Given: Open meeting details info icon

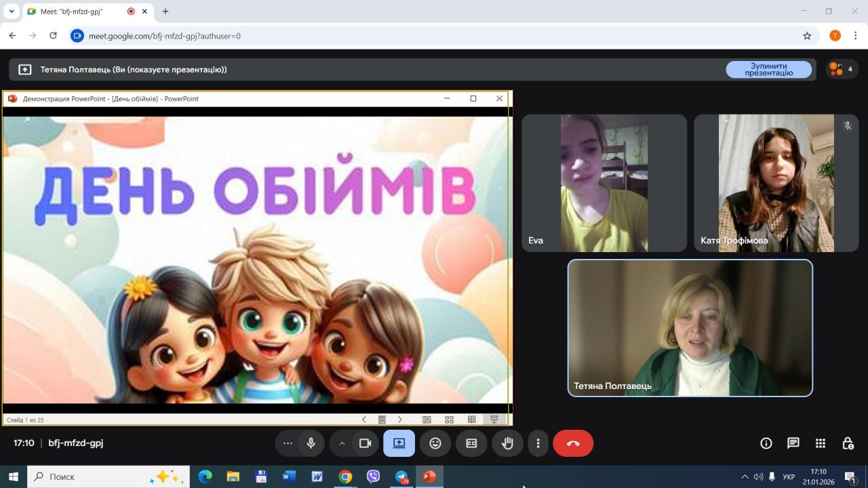Looking at the screenshot, I should (766, 443).
